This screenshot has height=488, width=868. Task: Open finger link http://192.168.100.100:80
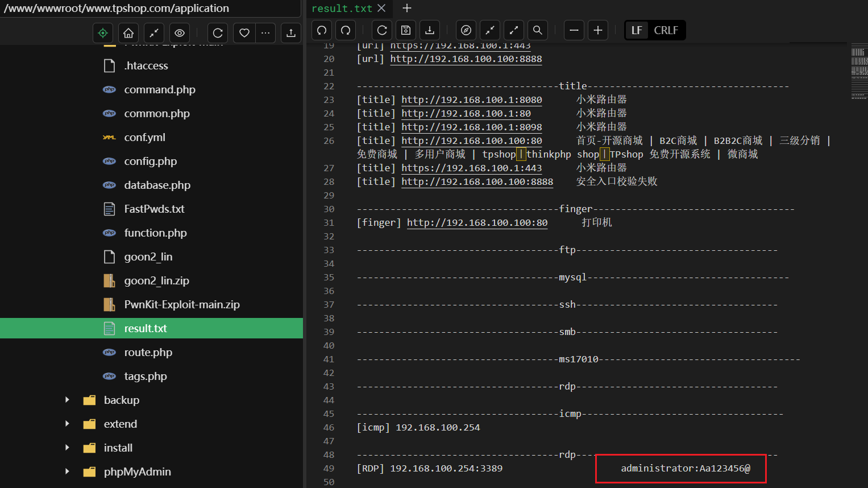(x=477, y=223)
